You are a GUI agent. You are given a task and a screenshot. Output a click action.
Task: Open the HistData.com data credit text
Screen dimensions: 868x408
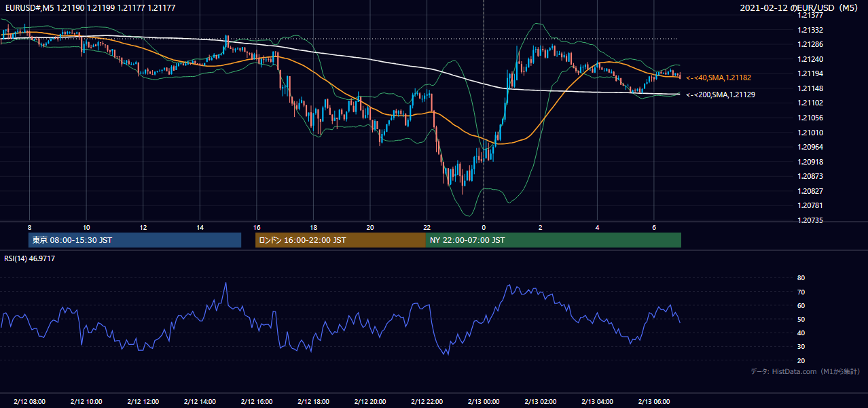806,371
